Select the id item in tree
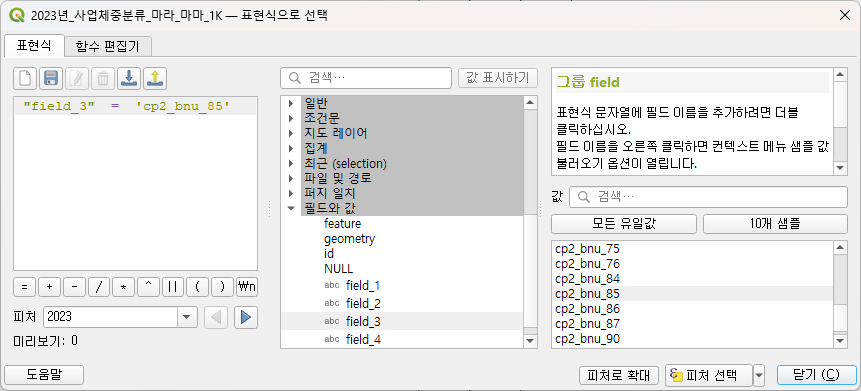The height and width of the screenshot is (391, 861). click(329, 254)
